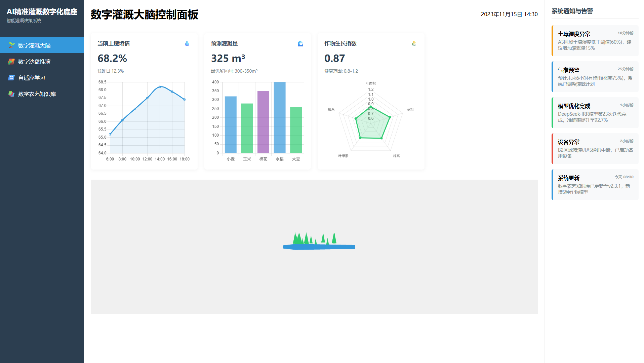Click the AI精准灌溉数字化底座 sidebar title
The height and width of the screenshot is (363, 644).
pyautogui.click(x=42, y=12)
